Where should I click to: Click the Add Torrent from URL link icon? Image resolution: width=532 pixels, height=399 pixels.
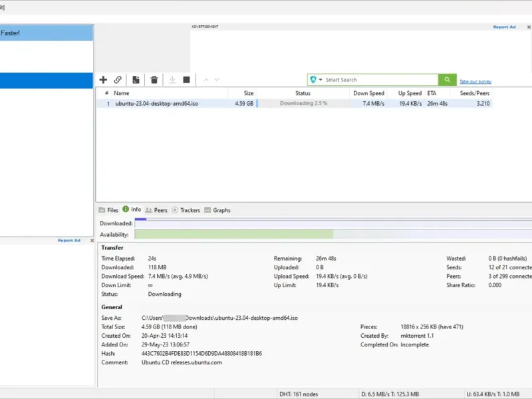point(118,80)
